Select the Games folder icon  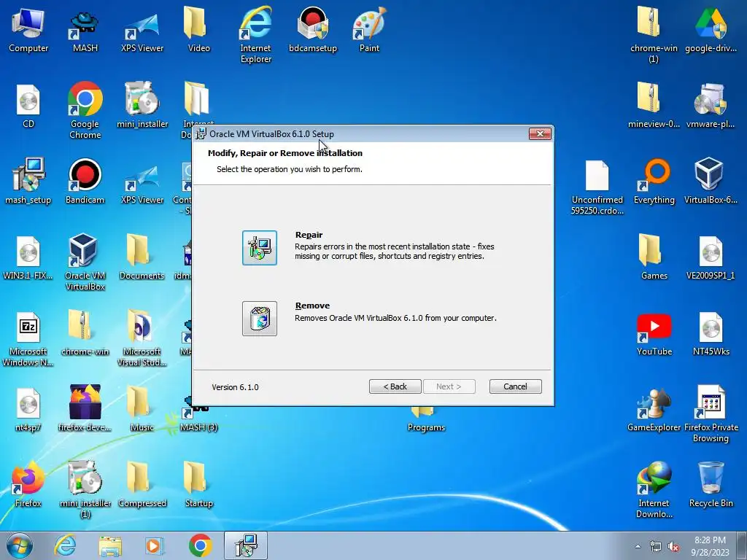point(654,257)
